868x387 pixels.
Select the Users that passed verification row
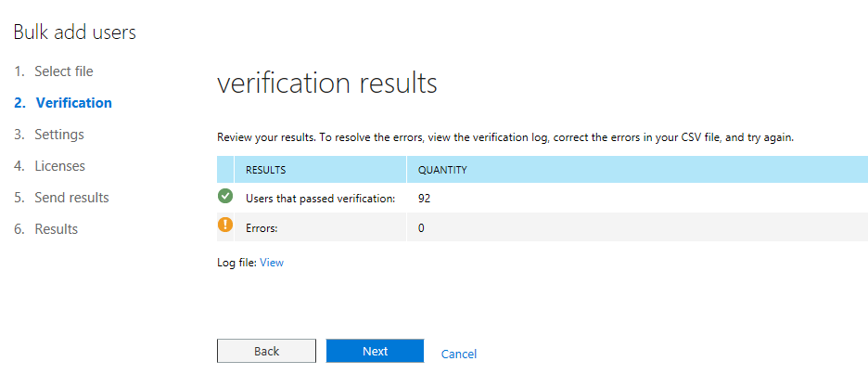coord(542,198)
